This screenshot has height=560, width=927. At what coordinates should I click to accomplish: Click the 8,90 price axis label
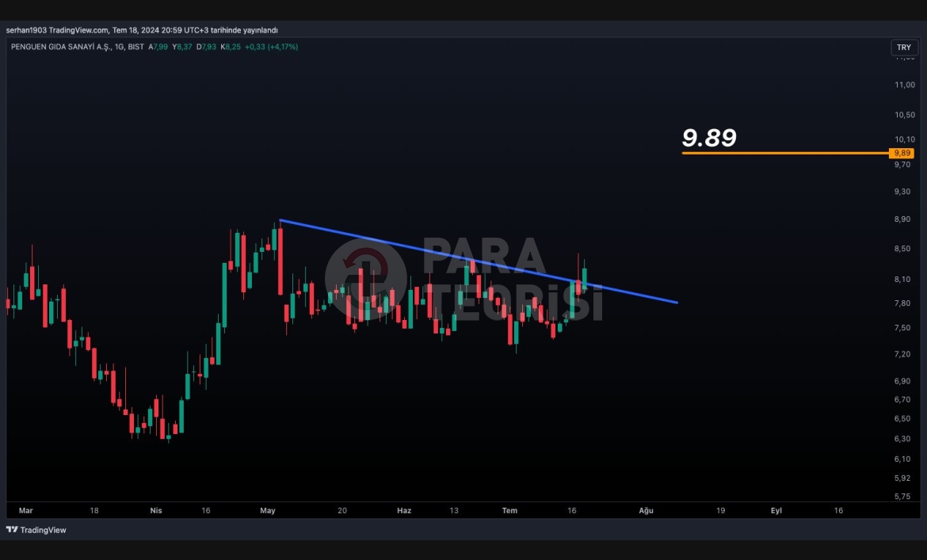[x=902, y=219]
